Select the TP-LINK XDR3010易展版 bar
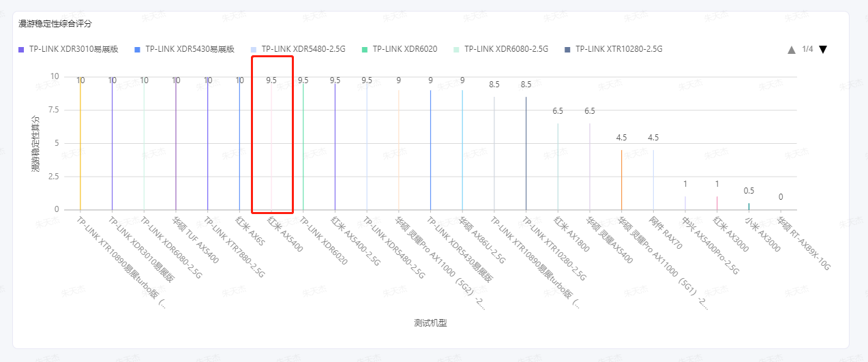Screen dimensions: 868x362 (x=112, y=143)
